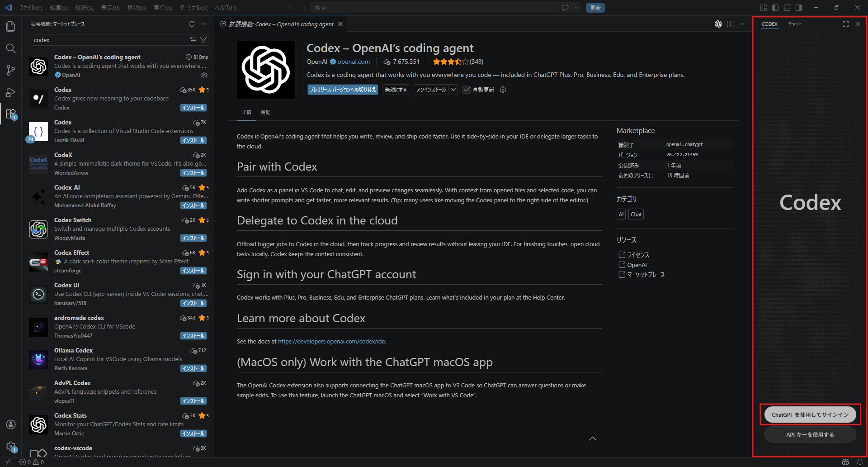Maximize the Codex side panel

coord(845,24)
